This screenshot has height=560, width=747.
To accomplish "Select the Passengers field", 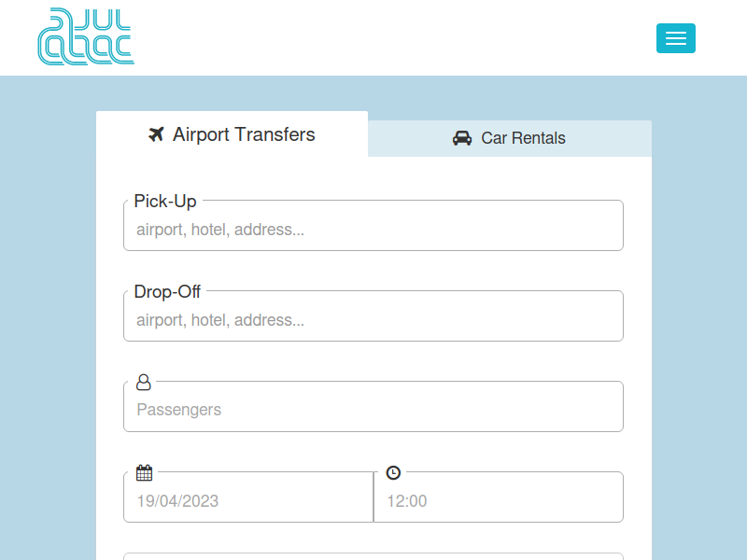I will [373, 410].
